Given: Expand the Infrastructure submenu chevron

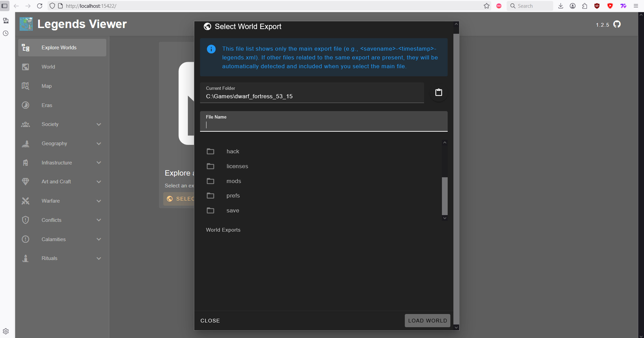Looking at the screenshot, I should (99, 163).
